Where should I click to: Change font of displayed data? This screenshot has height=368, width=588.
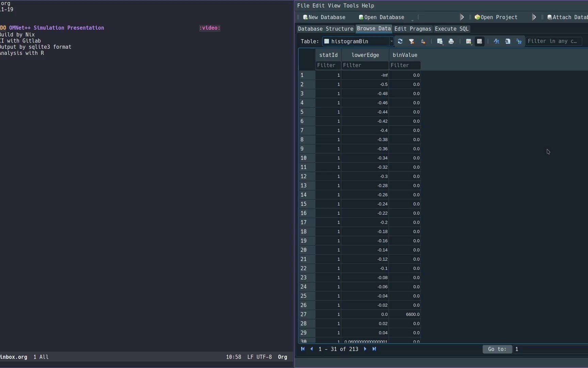[496, 41]
